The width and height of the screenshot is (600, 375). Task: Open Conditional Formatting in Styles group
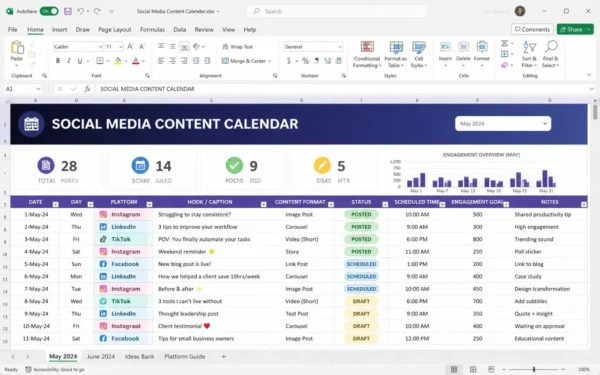(367, 55)
